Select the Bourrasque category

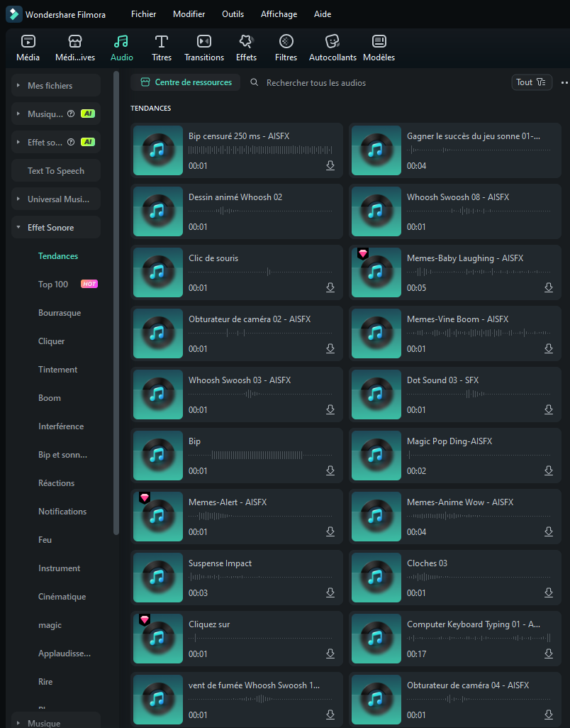pyautogui.click(x=60, y=313)
